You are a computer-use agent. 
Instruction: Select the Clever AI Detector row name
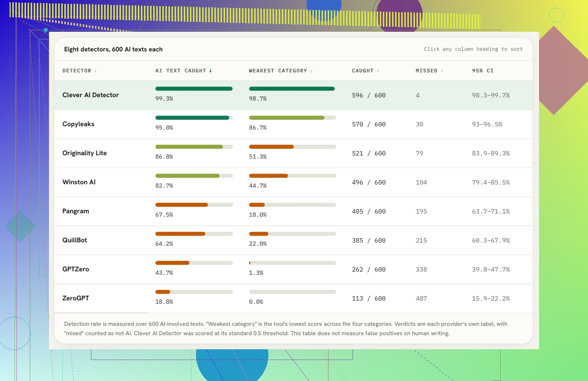[x=91, y=95]
